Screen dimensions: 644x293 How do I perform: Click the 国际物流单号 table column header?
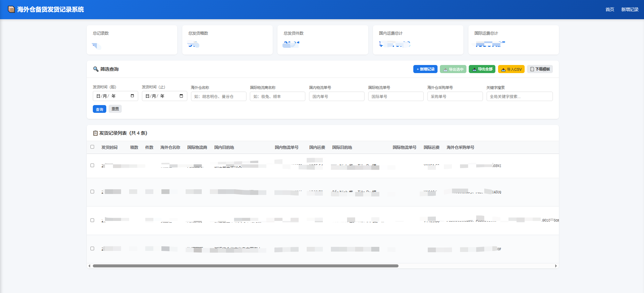(405, 148)
